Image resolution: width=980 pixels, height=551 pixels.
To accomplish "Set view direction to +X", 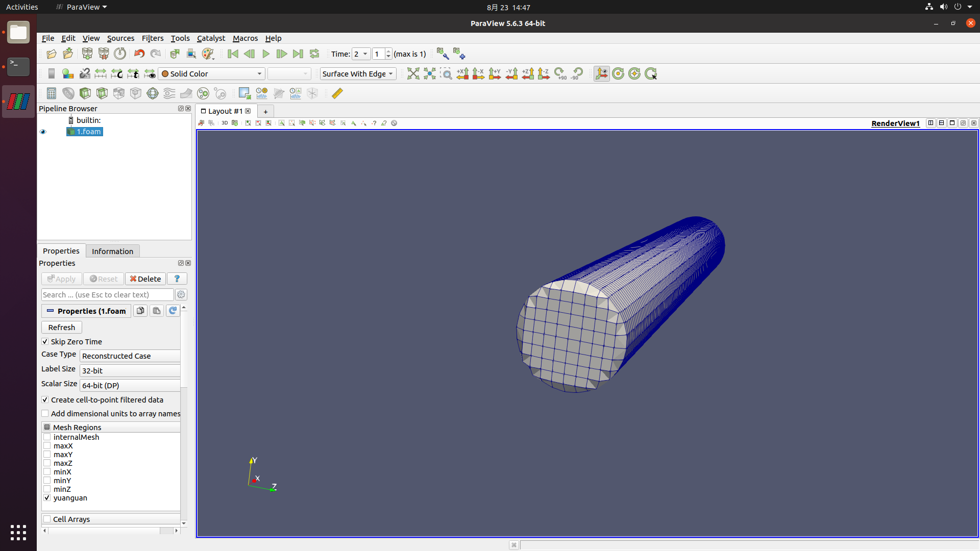I will click(x=462, y=74).
